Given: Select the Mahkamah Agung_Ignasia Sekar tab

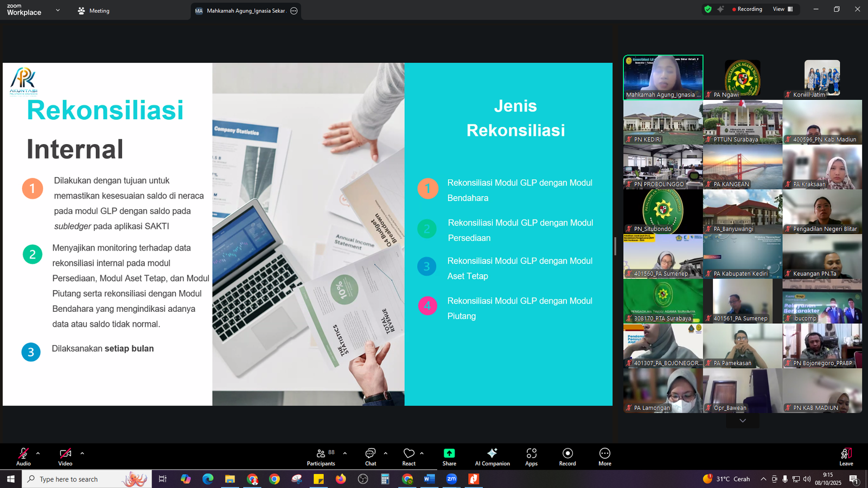Looking at the screenshot, I should click(241, 11).
